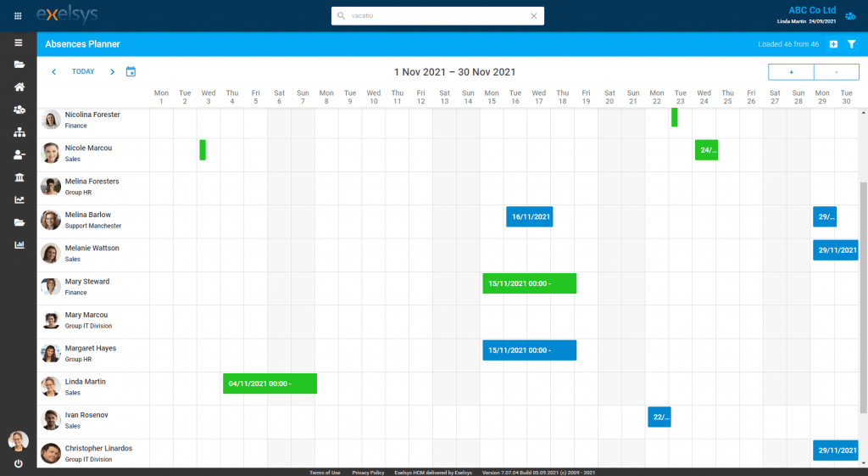Click the search magnifier icon
This screenshot has height=476, width=868.
coord(341,16)
